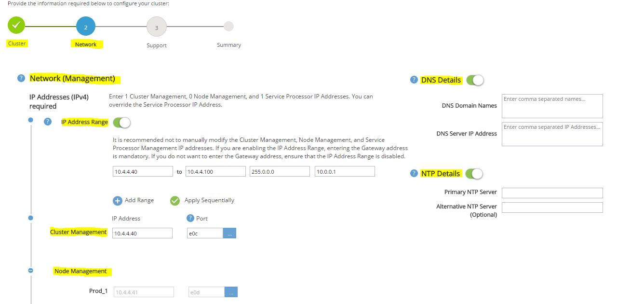The height and width of the screenshot is (304, 644).
Task: Browse ports for Cluster Management e0c
Action: pyautogui.click(x=230, y=233)
